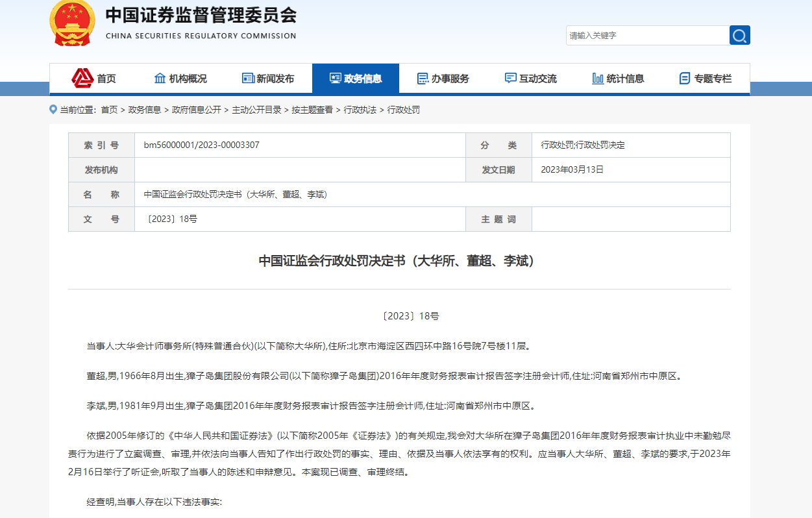
Task: Click the newspaper icon beside 新闻发布
Action: [x=248, y=79]
